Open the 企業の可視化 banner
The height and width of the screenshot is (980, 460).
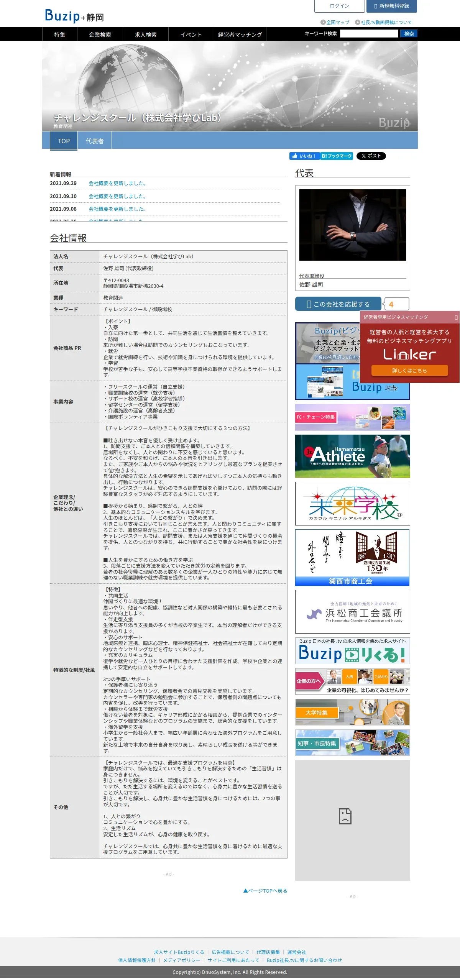pos(352,681)
